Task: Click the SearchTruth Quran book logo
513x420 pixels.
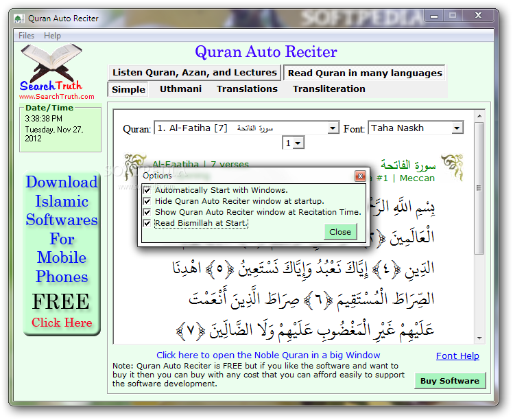Action: pos(51,67)
